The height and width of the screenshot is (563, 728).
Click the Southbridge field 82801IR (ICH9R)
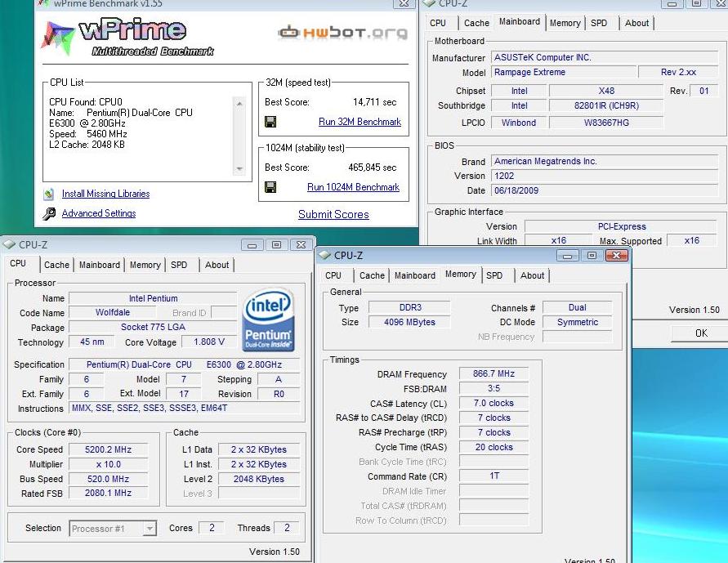[606, 105]
